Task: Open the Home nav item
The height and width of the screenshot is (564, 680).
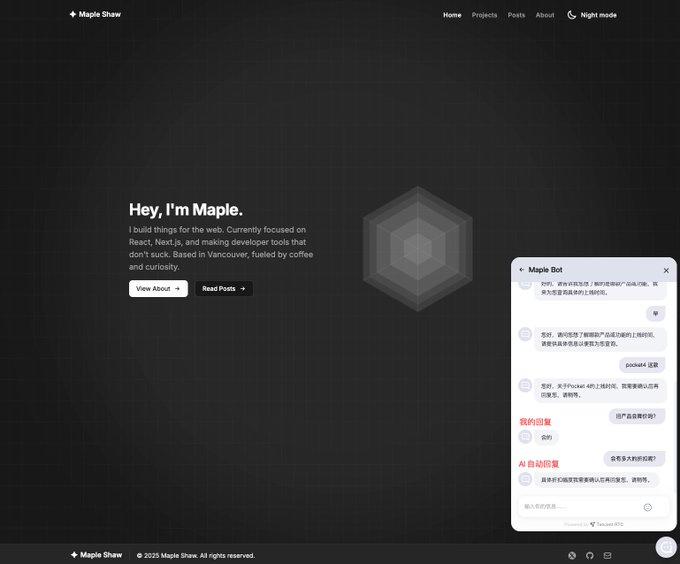Action: pyautogui.click(x=452, y=15)
